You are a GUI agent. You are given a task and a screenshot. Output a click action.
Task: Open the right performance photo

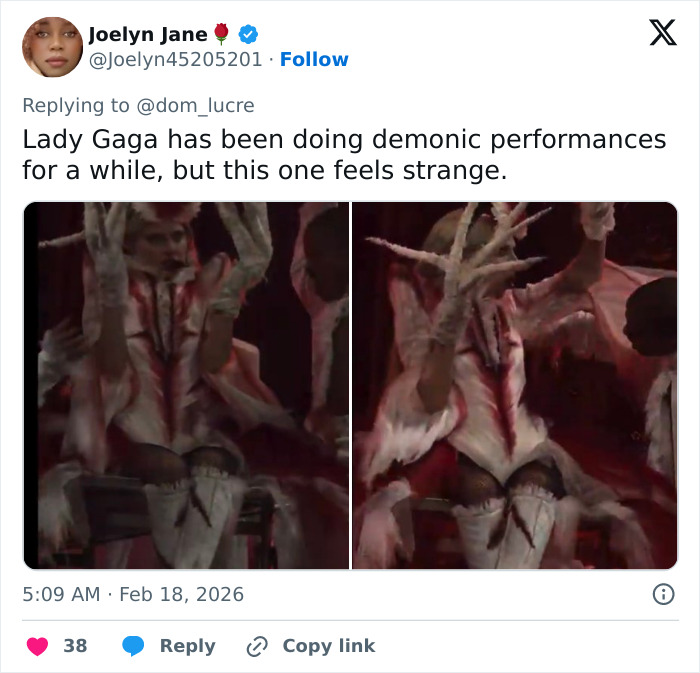click(514, 385)
